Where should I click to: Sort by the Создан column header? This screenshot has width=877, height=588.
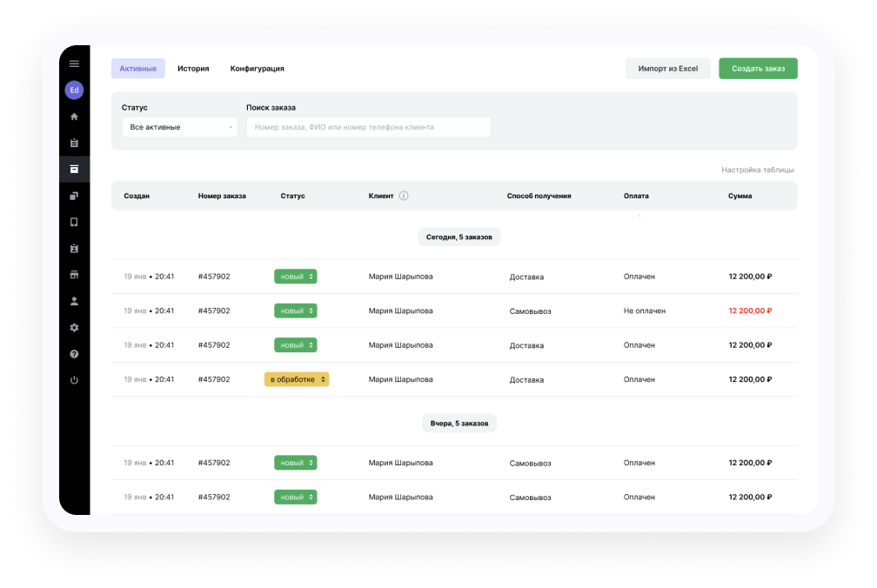137,196
